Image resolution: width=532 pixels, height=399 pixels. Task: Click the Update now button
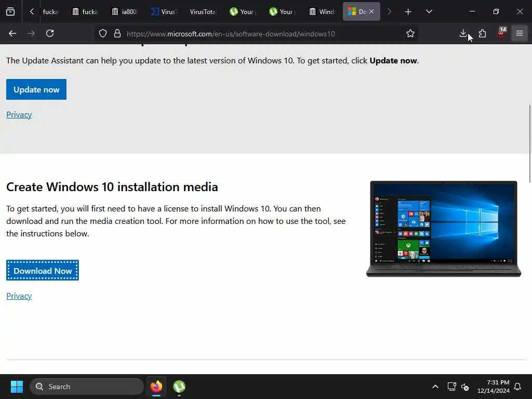36,89
